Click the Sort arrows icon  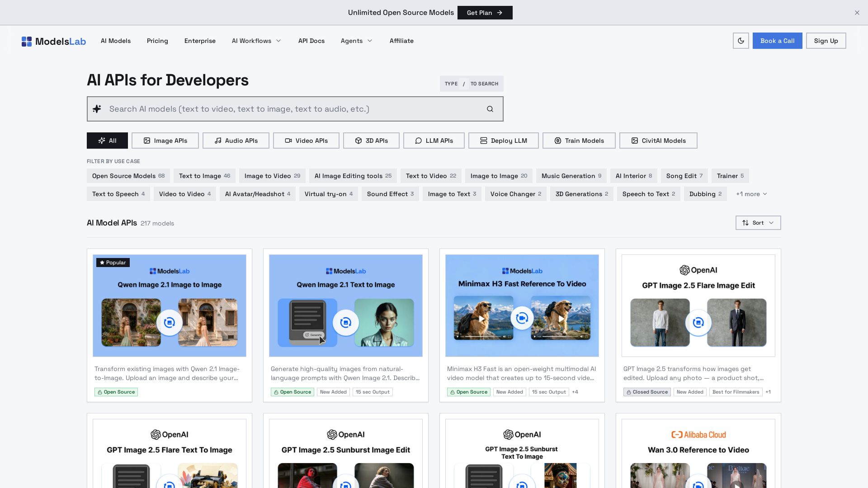745,223
